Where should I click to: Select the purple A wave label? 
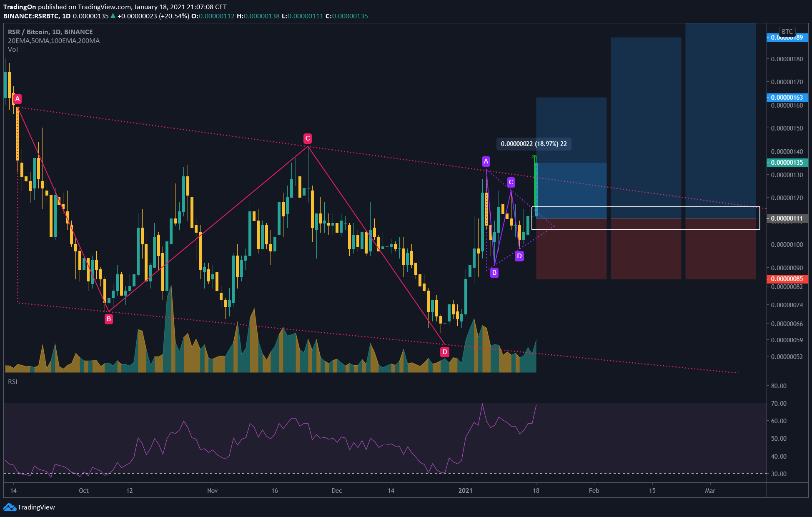click(486, 161)
